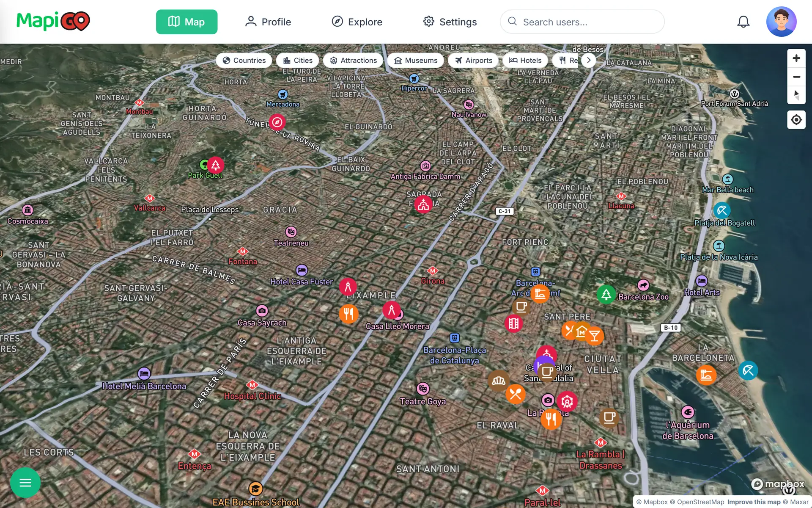Click the Mercadona shopping marker
The height and width of the screenshot is (508, 812).
click(x=283, y=94)
